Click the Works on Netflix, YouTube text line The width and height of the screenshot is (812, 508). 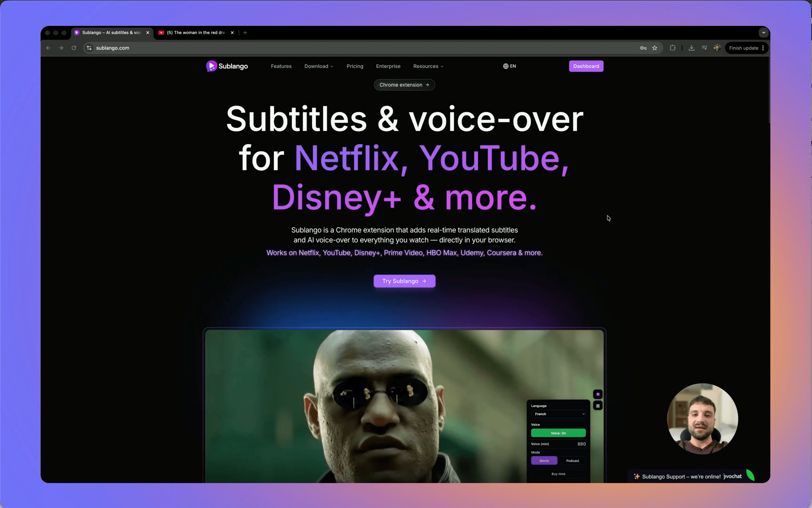click(404, 253)
